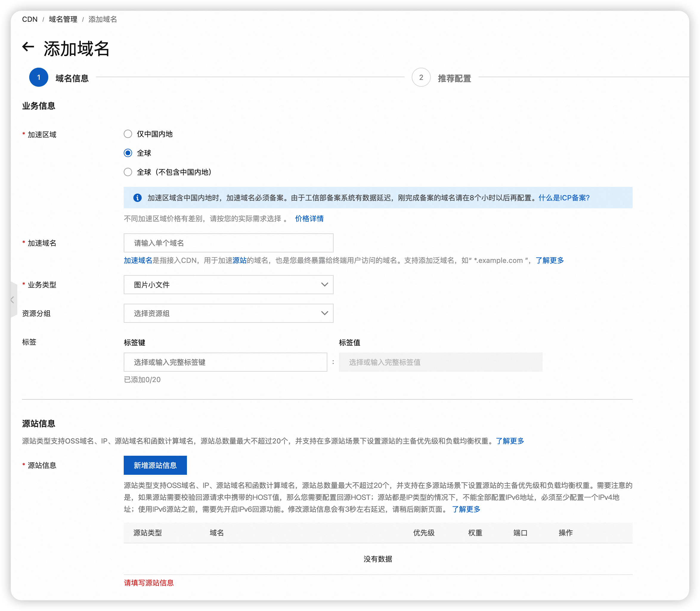This screenshot has height=611, width=700.
Task: Open the 业务类型 dropdown showing 图片小文件
Action: click(x=228, y=285)
